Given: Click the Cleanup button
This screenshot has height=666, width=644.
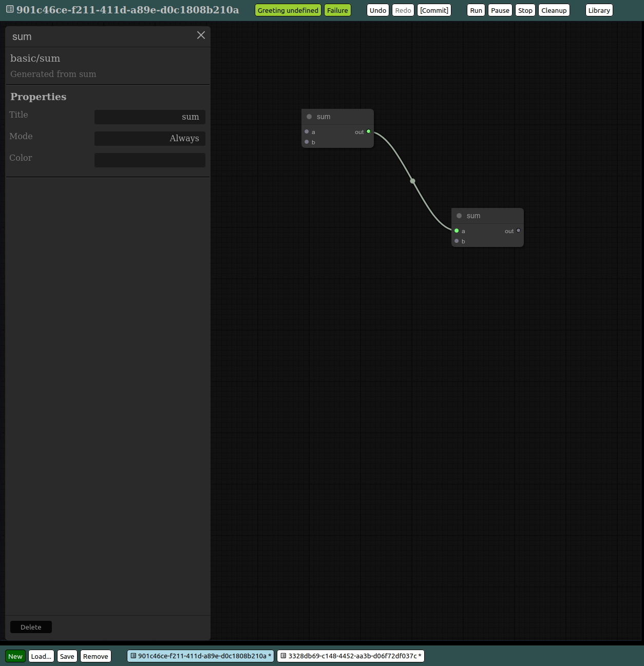Looking at the screenshot, I should [x=554, y=10].
